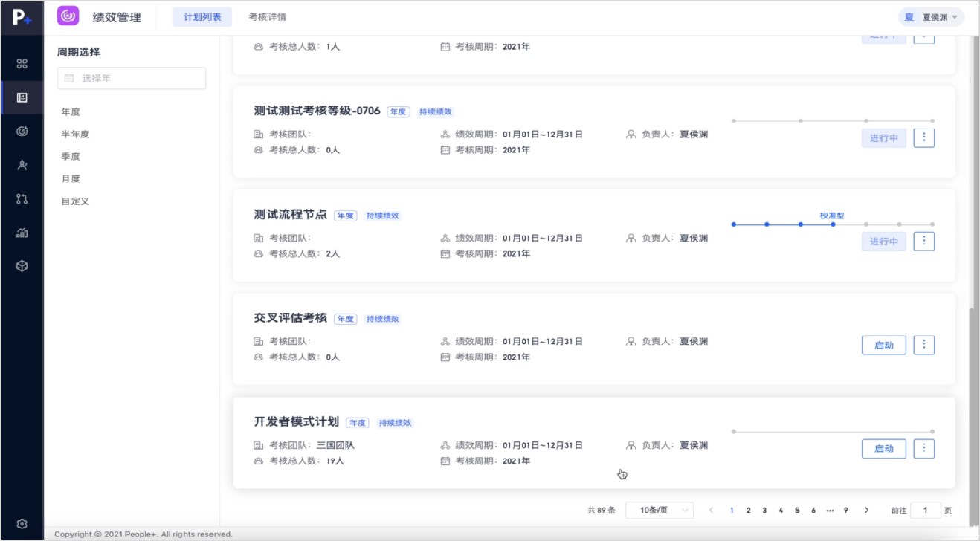
Task: Open settings gear at the sidebar bottom
Action: pos(22,524)
